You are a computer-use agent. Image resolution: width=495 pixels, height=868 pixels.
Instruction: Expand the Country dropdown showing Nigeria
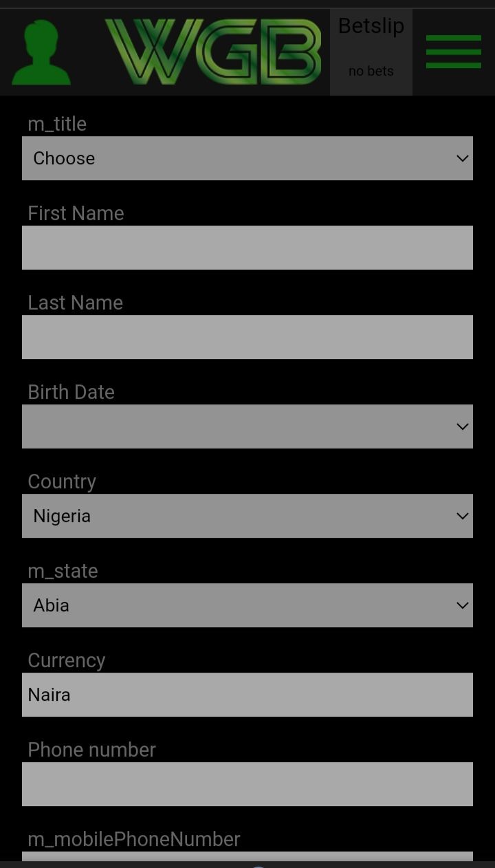pos(247,516)
